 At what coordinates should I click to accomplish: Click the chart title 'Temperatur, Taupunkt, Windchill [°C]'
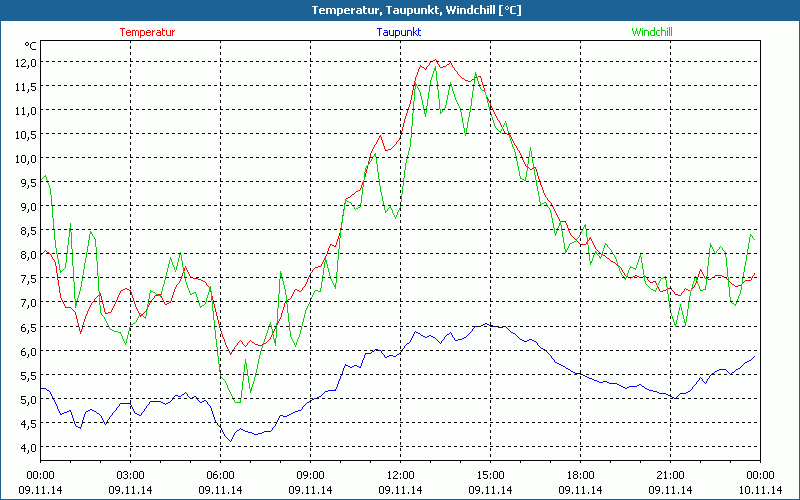(416, 11)
